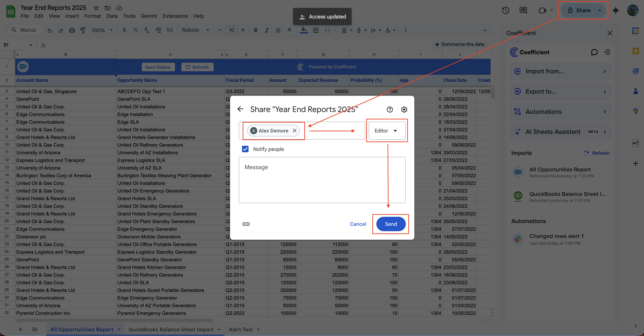Expand the Import from… option
The width and height of the screenshot is (644, 336).
tap(560, 71)
